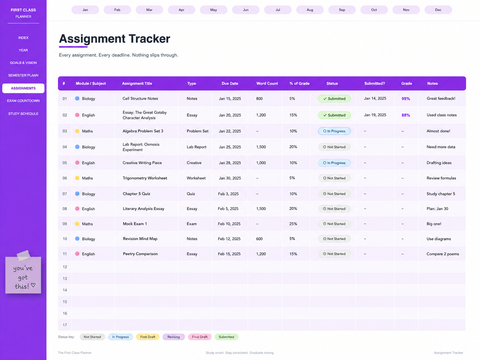Click the Great feedback! note
The height and width of the screenshot is (360, 480).
[441, 98]
